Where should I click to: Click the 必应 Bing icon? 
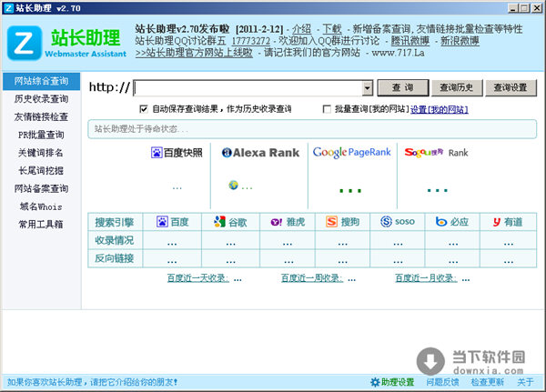441,221
